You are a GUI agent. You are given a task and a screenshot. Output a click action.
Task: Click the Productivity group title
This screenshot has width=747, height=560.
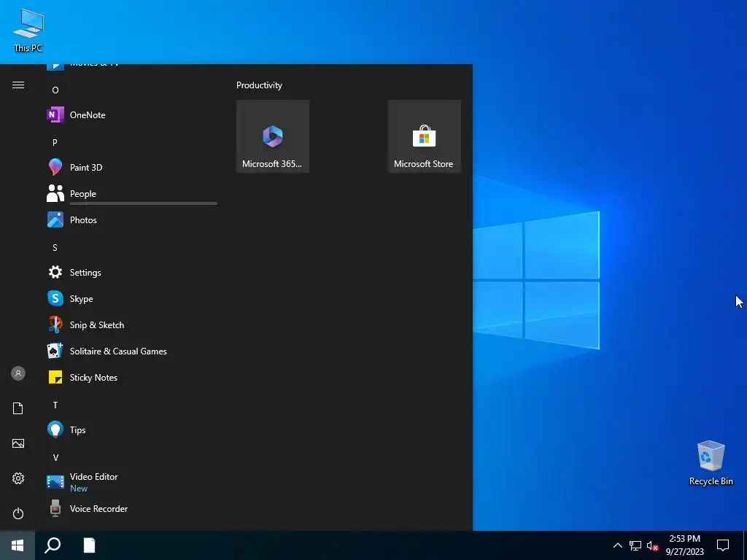[x=259, y=85]
